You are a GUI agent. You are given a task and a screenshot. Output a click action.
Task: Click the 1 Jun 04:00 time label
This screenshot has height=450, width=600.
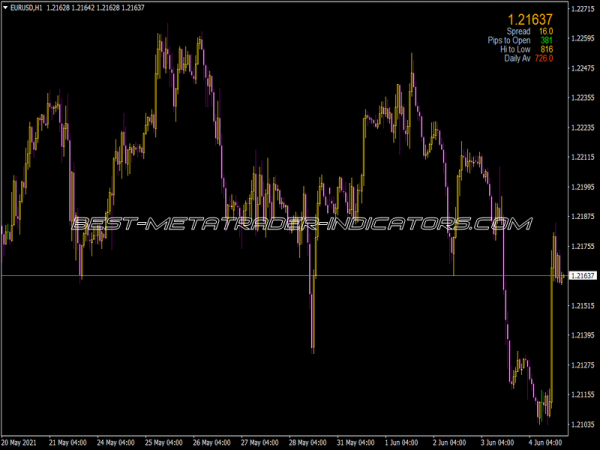(x=403, y=441)
